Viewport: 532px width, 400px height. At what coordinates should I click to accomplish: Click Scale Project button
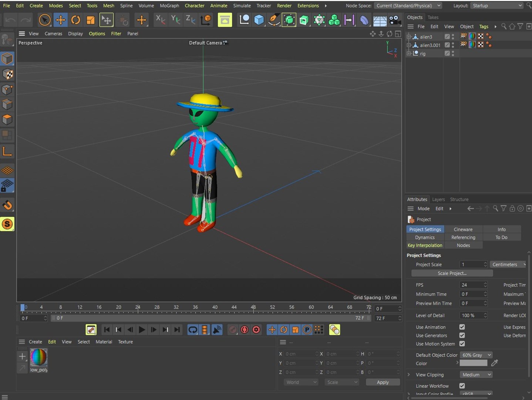pos(452,273)
